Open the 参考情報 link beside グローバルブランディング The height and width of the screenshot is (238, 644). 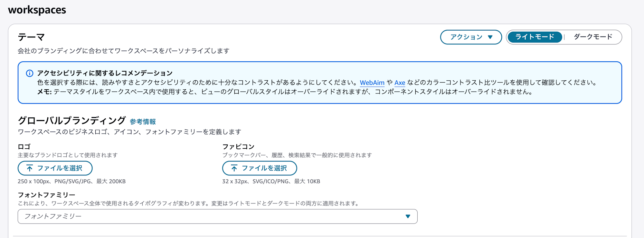[143, 122]
